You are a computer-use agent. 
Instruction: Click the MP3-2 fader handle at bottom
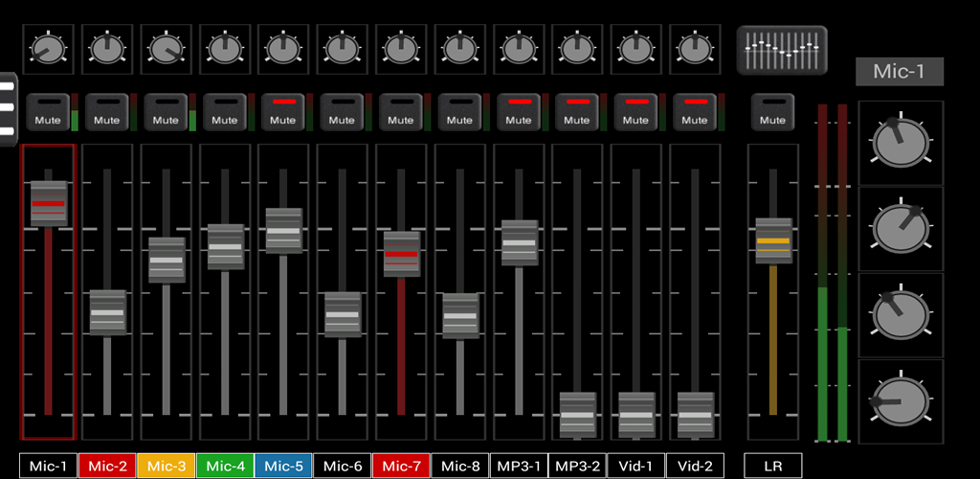tap(577, 415)
